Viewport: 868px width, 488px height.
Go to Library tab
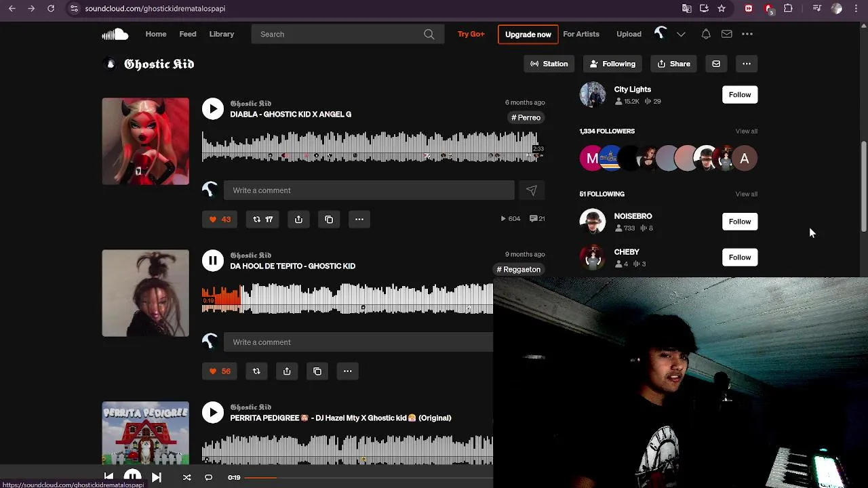pos(222,34)
